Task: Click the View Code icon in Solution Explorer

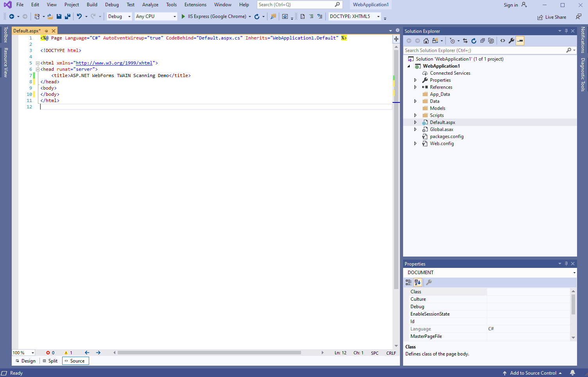Action: point(503,41)
